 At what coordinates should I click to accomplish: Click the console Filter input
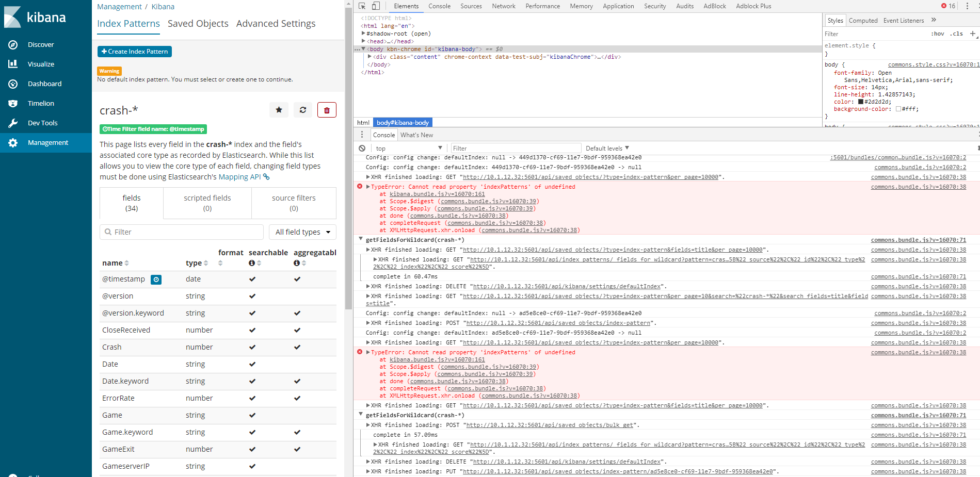pyautogui.click(x=516, y=149)
